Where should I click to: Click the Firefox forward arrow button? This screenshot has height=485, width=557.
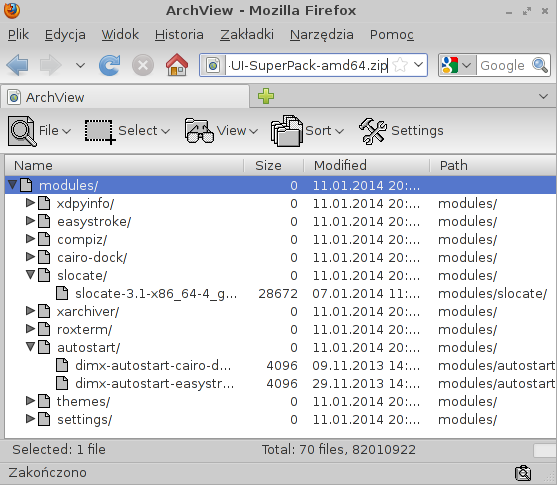coord(50,65)
